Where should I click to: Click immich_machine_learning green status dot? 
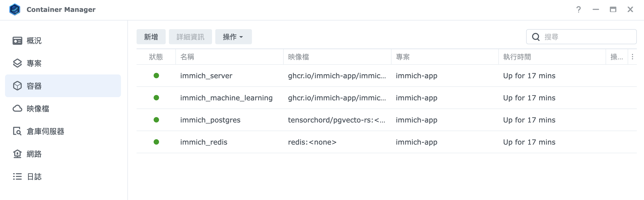[x=156, y=98]
